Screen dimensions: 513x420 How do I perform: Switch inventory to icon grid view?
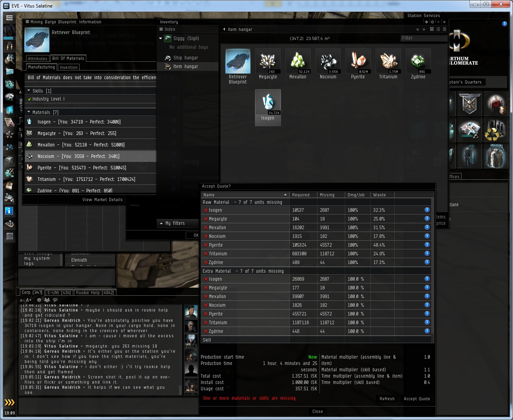432,29
